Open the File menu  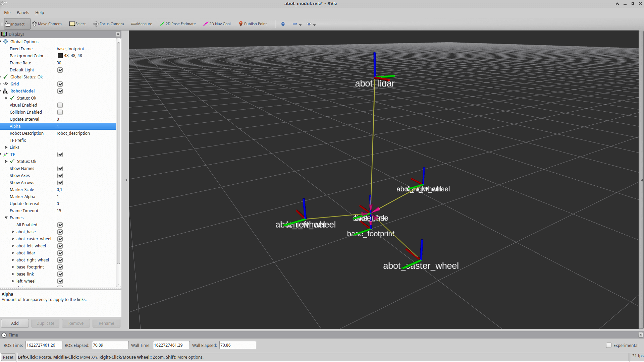(7, 12)
